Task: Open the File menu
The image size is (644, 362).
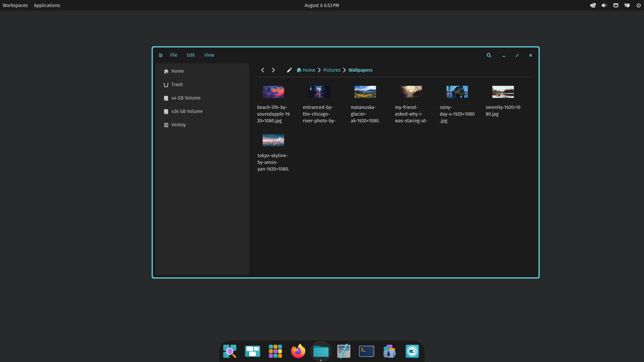Action: (173, 55)
